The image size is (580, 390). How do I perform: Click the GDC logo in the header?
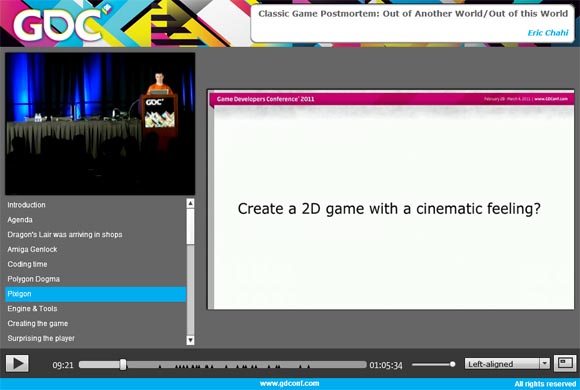click(x=57, y=24)
